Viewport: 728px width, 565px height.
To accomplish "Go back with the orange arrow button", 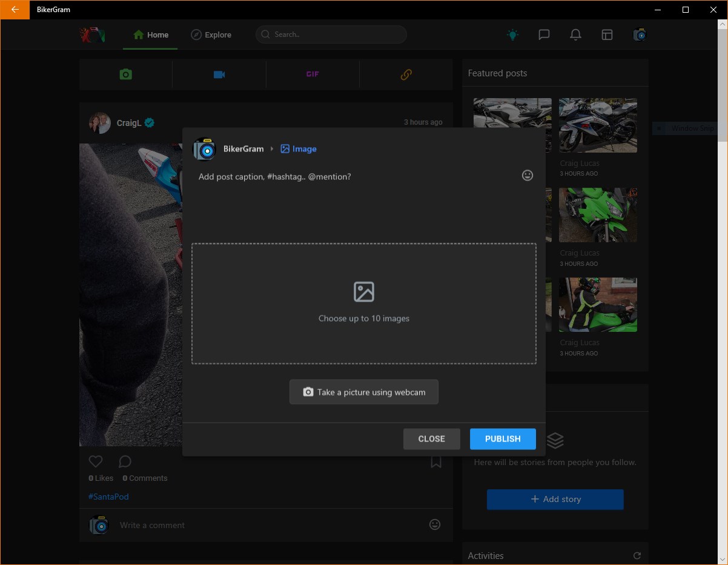I will (15, 10).
